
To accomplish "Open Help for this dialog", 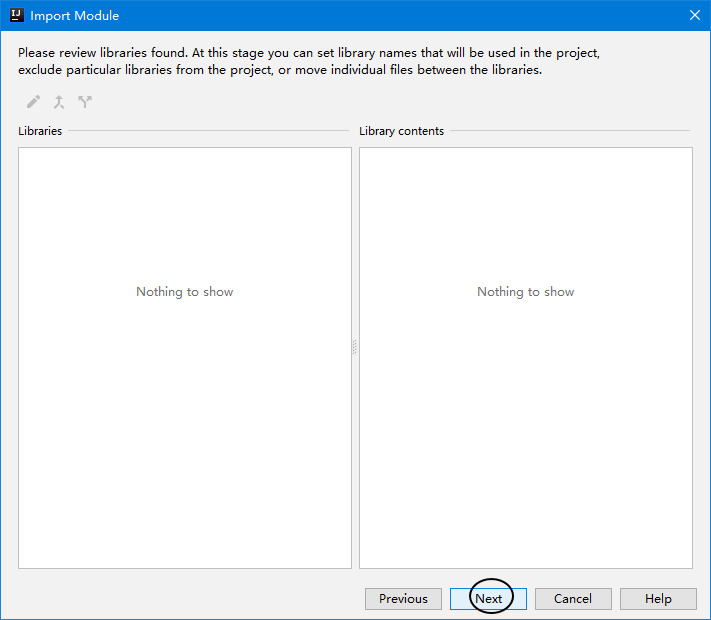I will click(x=658, y=599).
